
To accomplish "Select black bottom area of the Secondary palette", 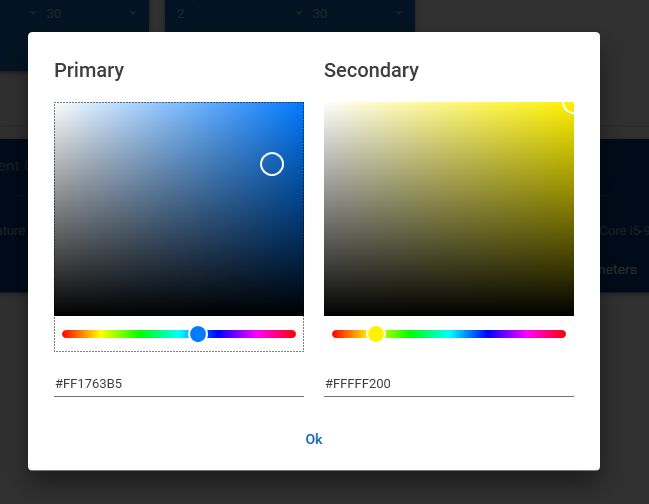I will [x=449, y=311].
